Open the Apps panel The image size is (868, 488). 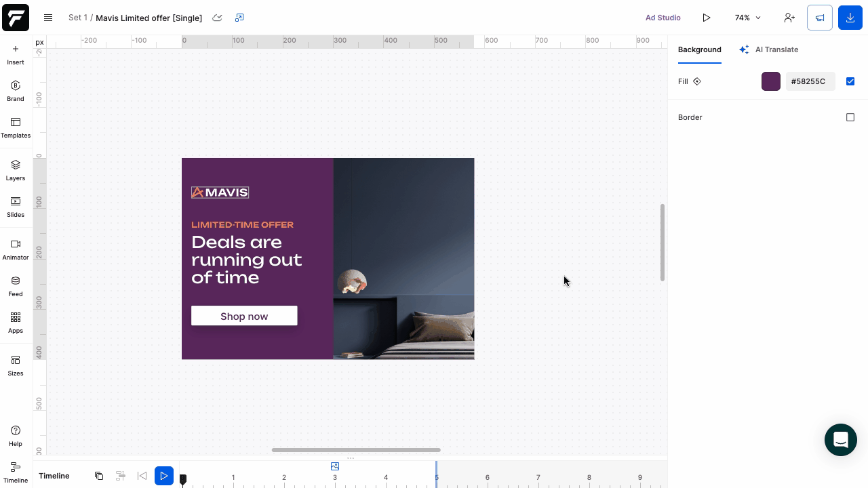(x=16, y=323)
